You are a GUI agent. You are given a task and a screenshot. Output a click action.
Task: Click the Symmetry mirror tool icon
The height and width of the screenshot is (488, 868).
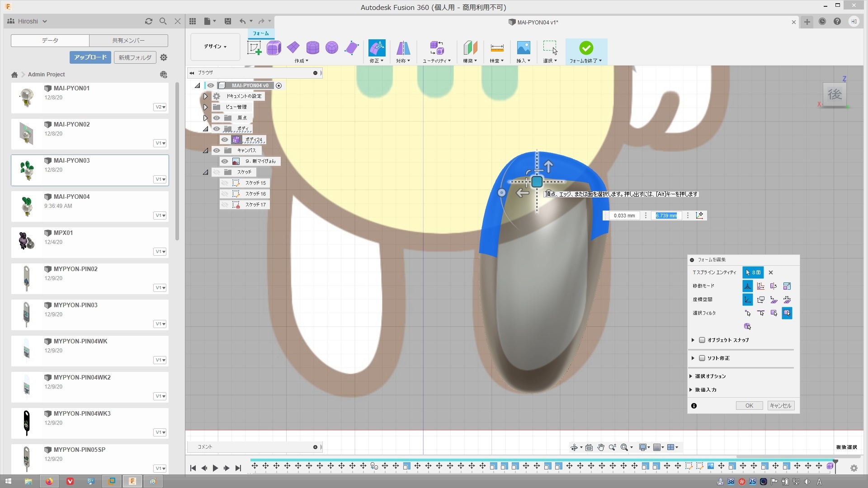click(x=403, y=48)
